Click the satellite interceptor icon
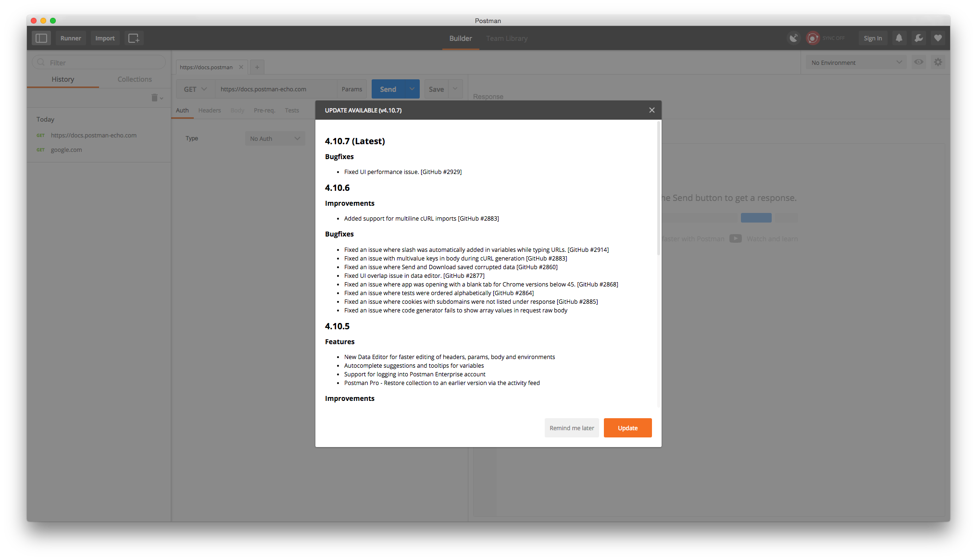Image resolution: width=977 pixels, height=560 pixels. coord(794,38)
